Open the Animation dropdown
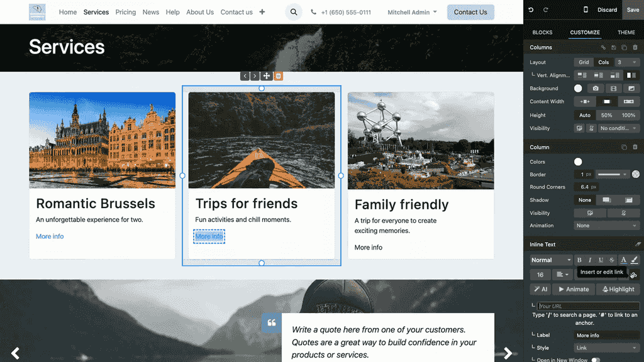This screenshot has height=362, width=644. (x=606, y=226)
